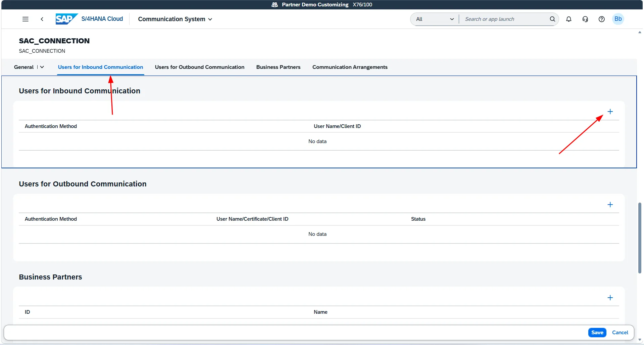Click the User Name/Client ID column header

(x=337, y=126)
